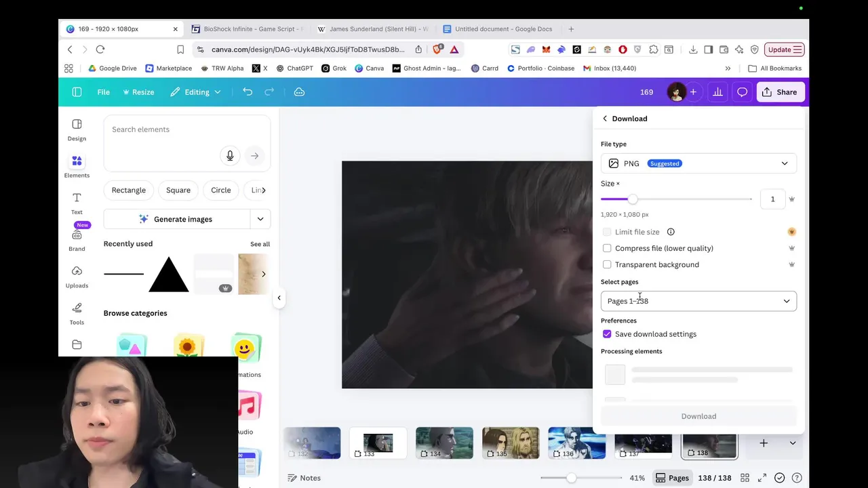Enable Compress file (lower quality)

tap(607, 248)
